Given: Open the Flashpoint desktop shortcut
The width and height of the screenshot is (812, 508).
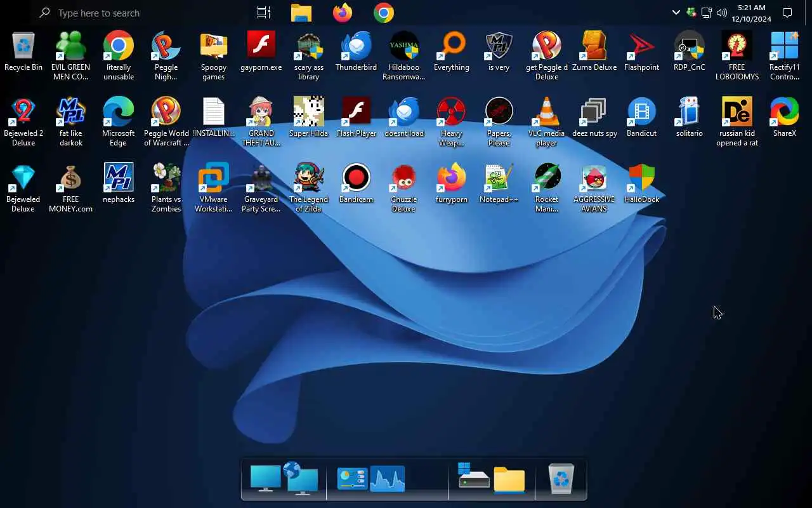Looking at the screenshot, I should 642,52.
